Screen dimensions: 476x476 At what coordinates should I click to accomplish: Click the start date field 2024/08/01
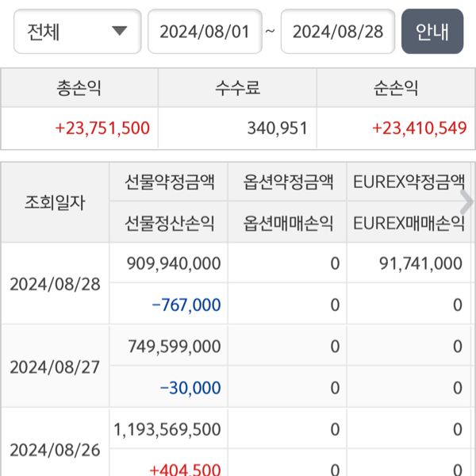pyautogui.click(x=205, y=32)
